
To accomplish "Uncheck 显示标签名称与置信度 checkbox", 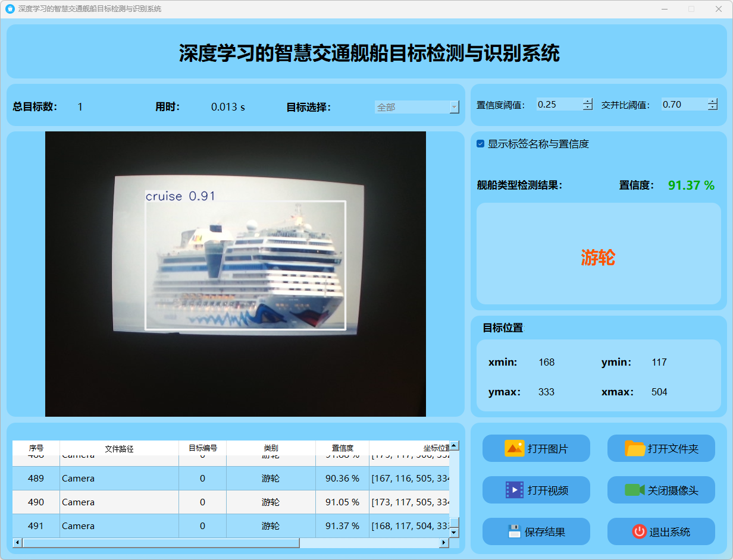I will coord(481,144).
